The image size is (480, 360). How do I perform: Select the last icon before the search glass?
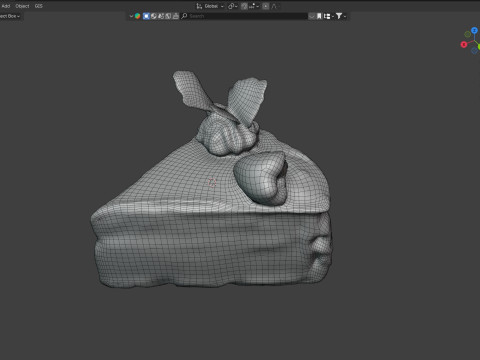click(175, 16)
